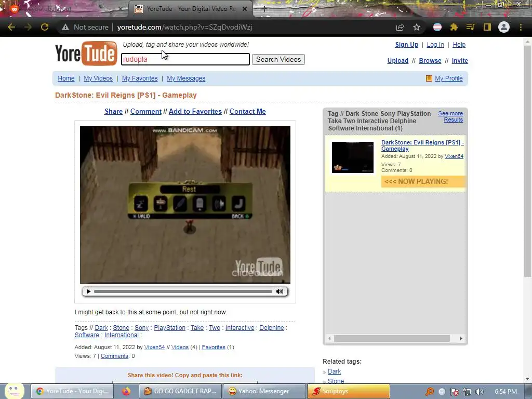The image size is (532, 399).
Task: Click the Delphine tag link
Action: click(271, 328)
